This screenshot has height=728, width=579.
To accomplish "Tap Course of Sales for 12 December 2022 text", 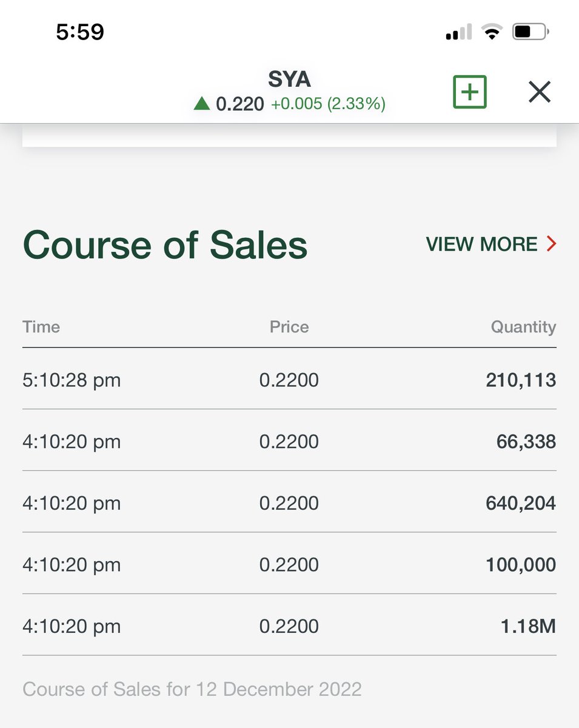I will pyautogui.click(x=192, y=689).
